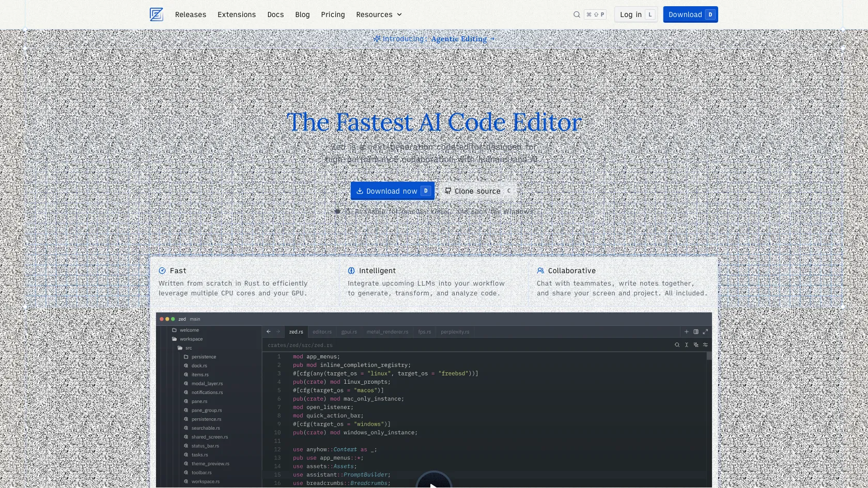Click the Download button in navbar
868x488 pixels.
click(x=691, y=14)
